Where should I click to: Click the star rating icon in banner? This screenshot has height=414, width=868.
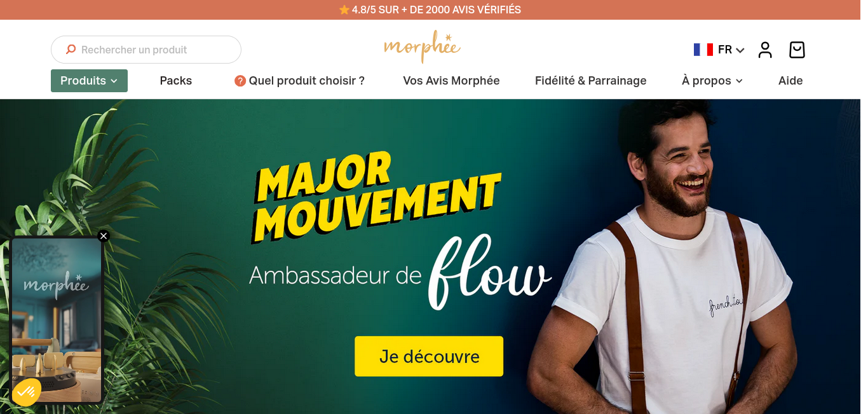tap(344, 10)
